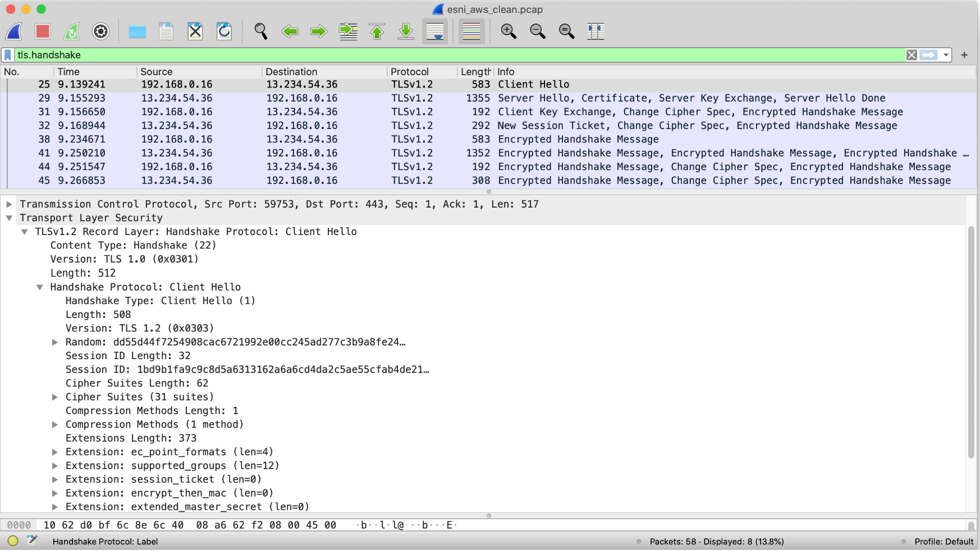
Task: Apply the display filter arrow button
Action: tap(929, 55)
